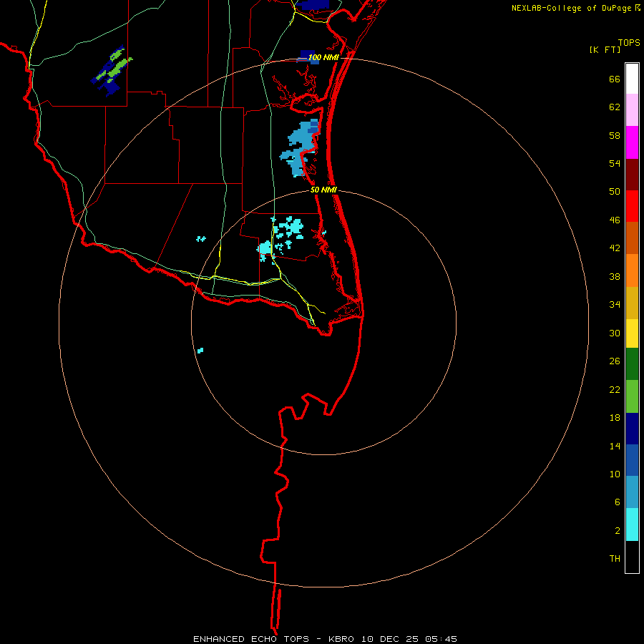
Task: Click the white swatch in the tops legend
Action: click(632, 79)
